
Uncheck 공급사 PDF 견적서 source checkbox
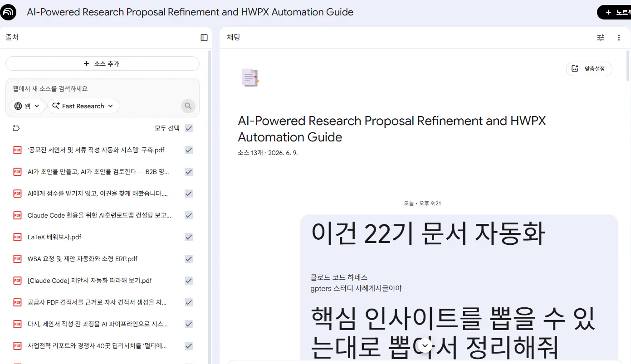(189, 302)
